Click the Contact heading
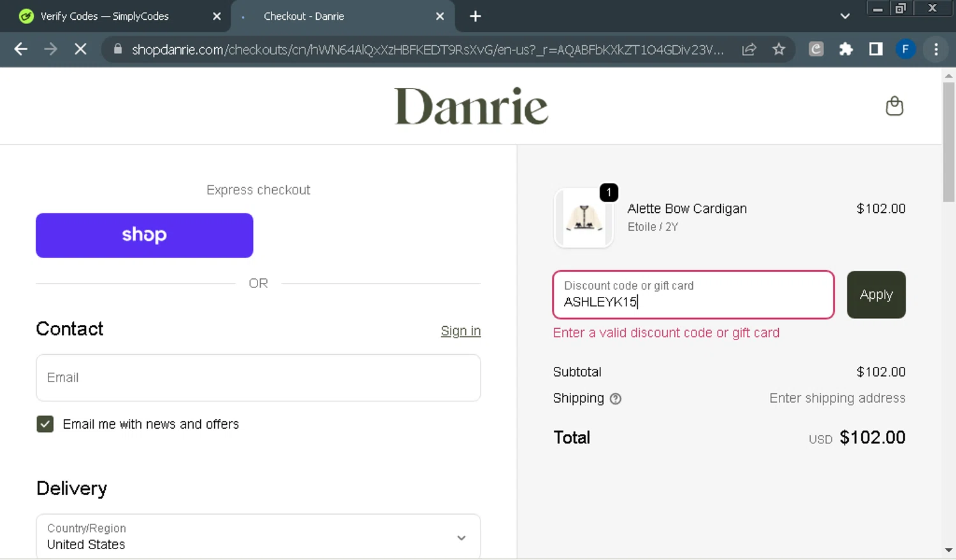This screenshot has width=956, height=560. point(69,329)
